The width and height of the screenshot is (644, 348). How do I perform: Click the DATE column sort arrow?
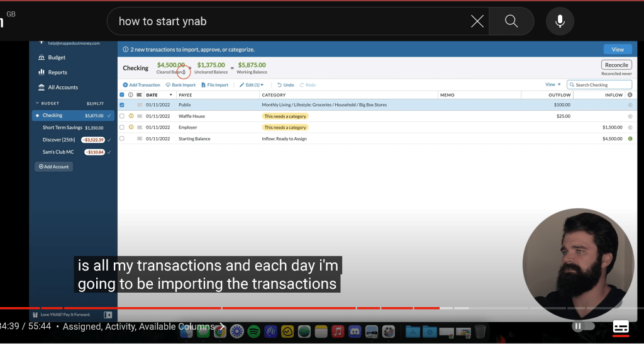point(171,95)
